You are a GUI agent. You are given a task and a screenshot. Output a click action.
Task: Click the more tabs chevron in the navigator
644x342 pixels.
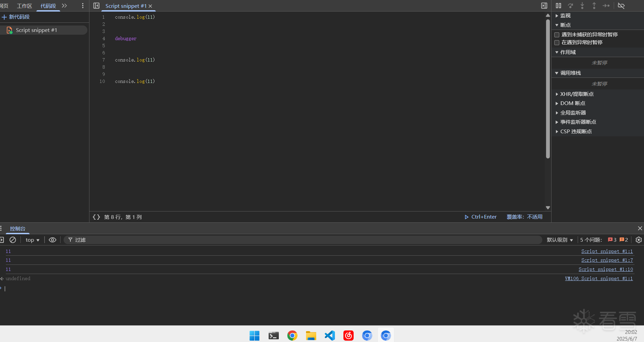(64, 6)
